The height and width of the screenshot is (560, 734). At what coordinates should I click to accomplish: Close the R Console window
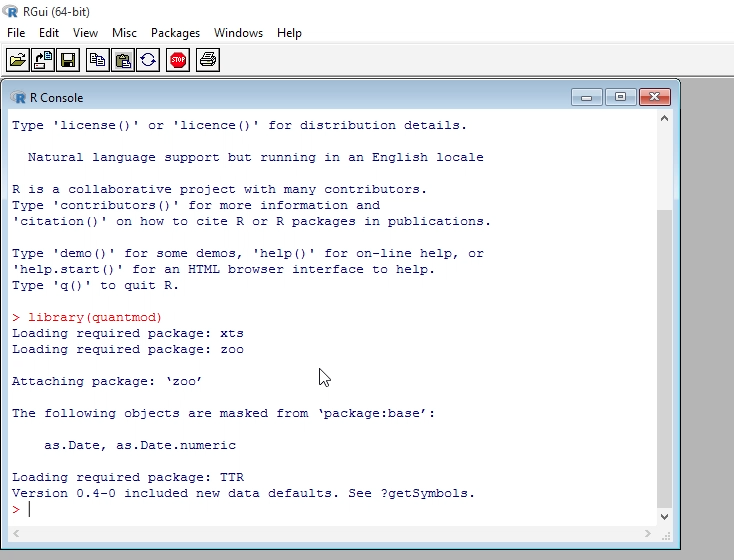tap(655, 97)
